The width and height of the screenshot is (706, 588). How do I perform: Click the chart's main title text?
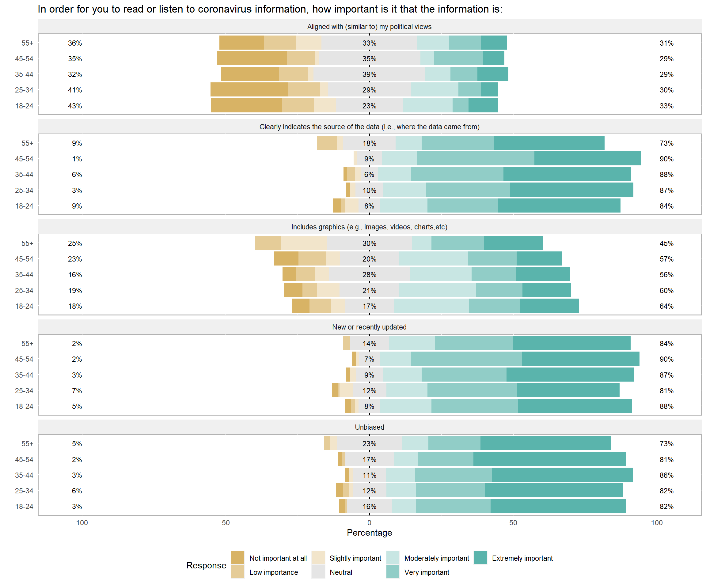pos(270,9)
